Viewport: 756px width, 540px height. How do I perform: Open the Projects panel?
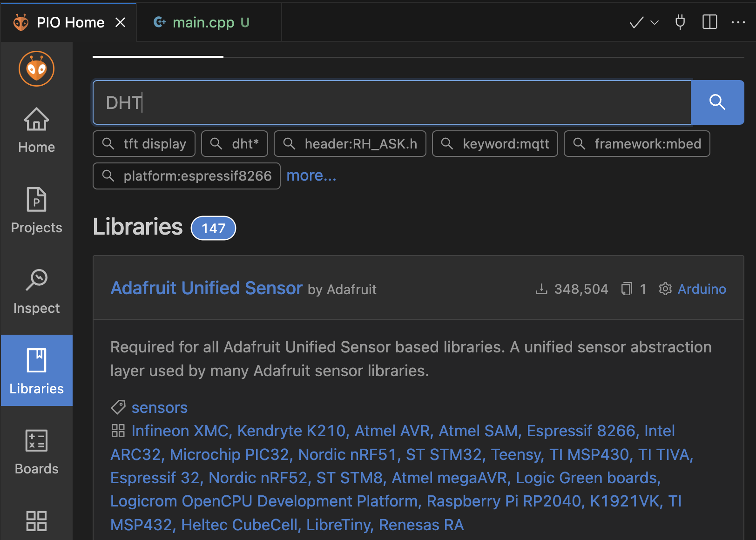pyautogui.click(x=36, y=209)
